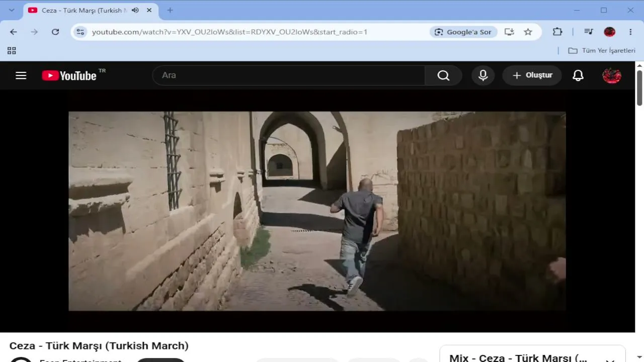Minimize the Chrome window
This screenshot has height=362, width=644.
577,10
